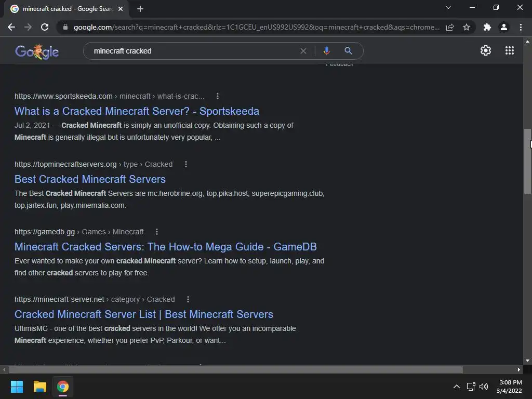532x399 pixels.
Task: Click the topminecraftservers.org breadcrumb URL
Action: point(94,164)
